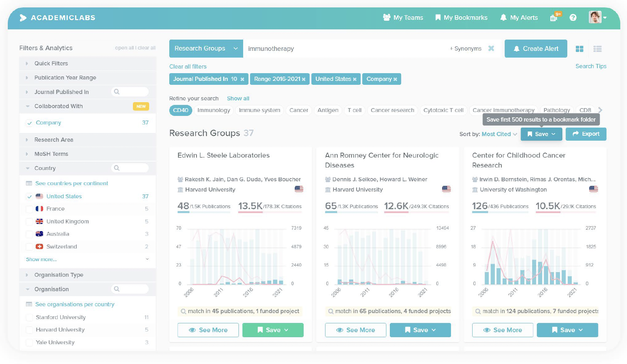This screenshot has height=364, width=627.
Task: Expand the Organisation Type section
Action: (88, 275)
